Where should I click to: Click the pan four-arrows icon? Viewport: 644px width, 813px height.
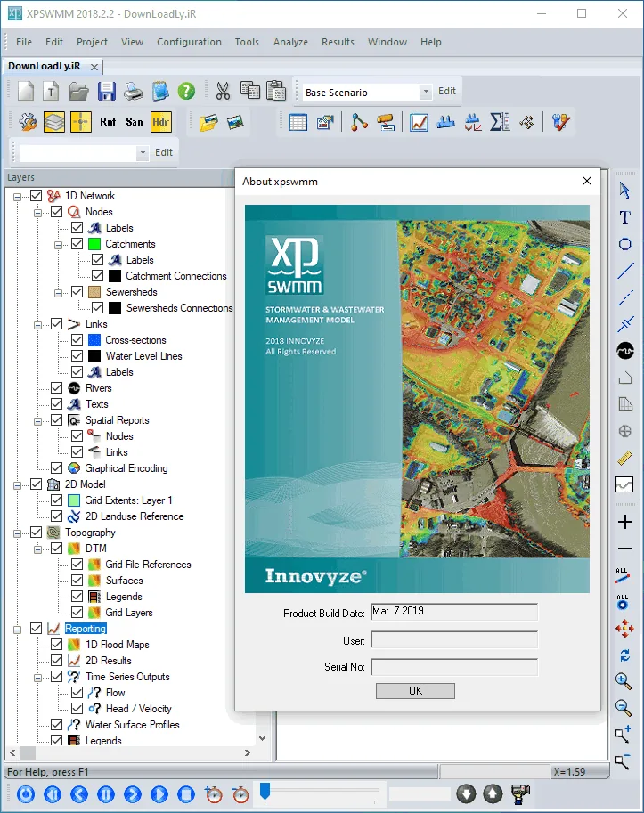click(624, 629)
